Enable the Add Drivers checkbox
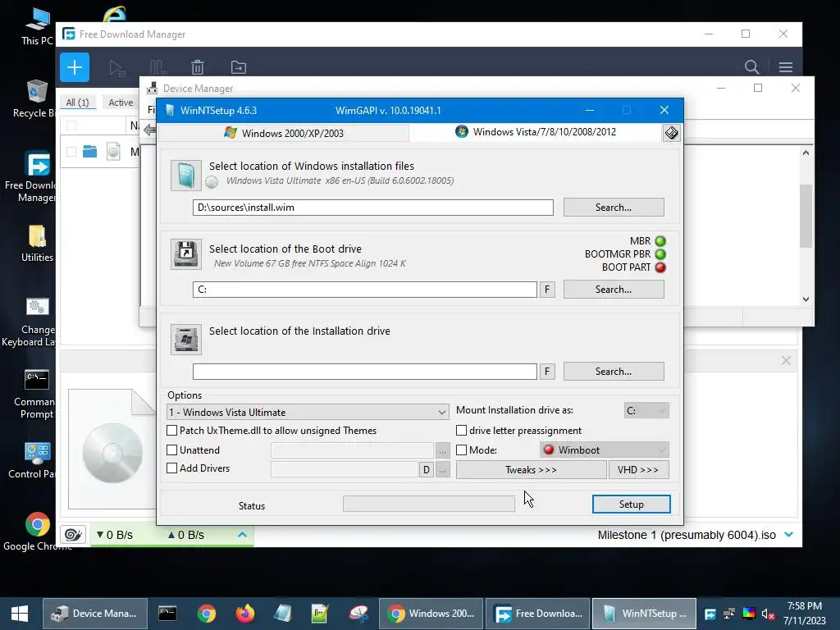Screen dimensions: 840x630 [x=172, y=468]
